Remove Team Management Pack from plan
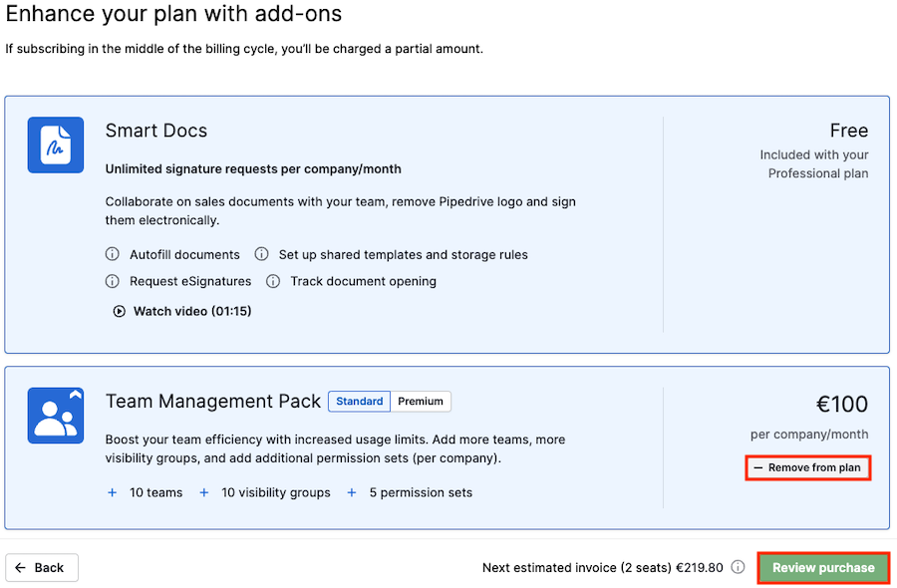This screenshot has height=588, width=897. 807,467
